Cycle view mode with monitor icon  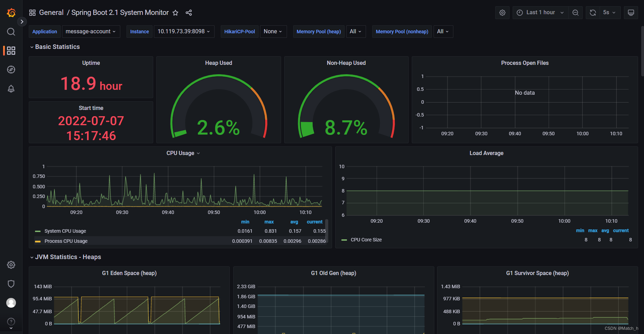pos(631,12)
